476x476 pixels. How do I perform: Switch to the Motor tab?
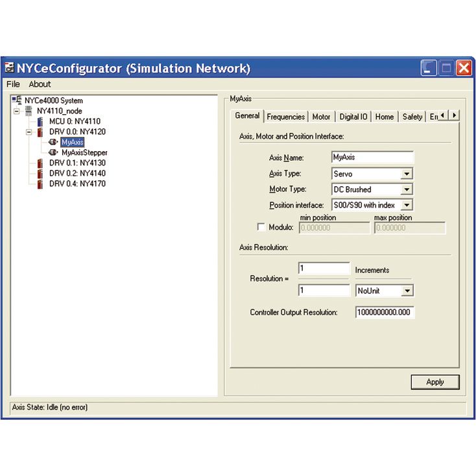(x=321, y=117)
